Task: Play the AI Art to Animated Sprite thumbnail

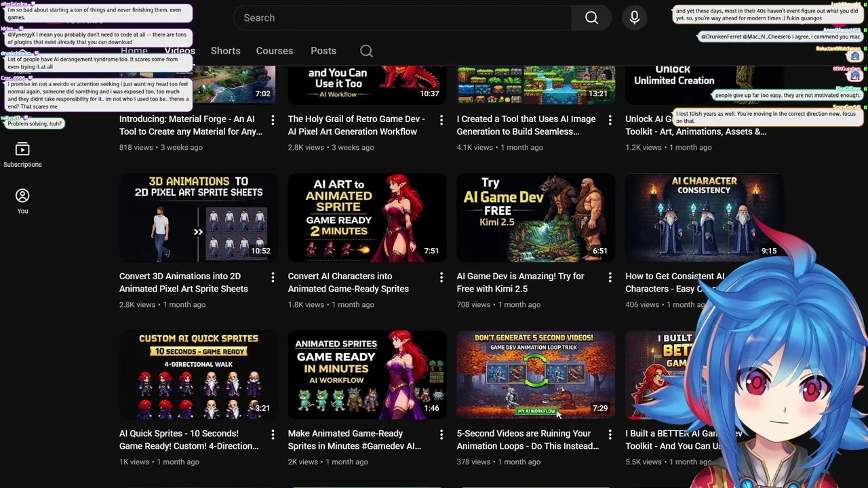Action: [367, 218]
